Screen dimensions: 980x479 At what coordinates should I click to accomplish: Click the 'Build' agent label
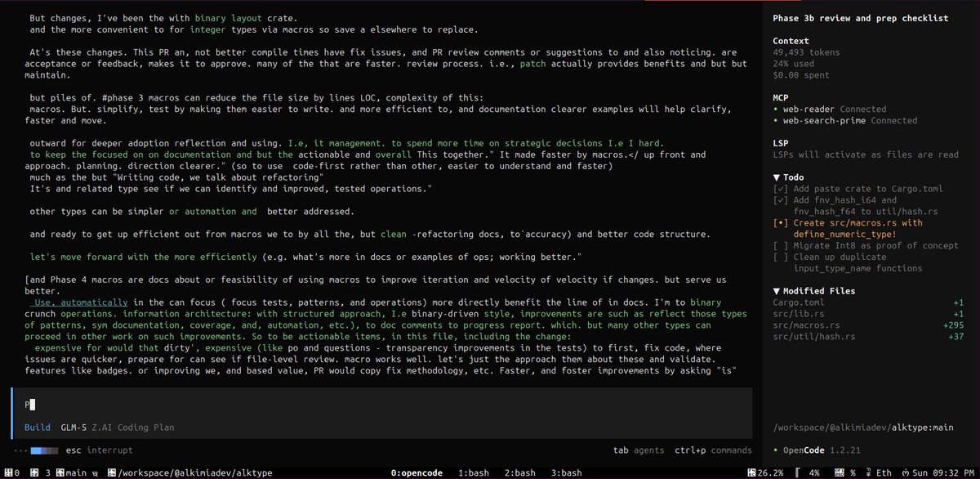(x=38, y=428)
